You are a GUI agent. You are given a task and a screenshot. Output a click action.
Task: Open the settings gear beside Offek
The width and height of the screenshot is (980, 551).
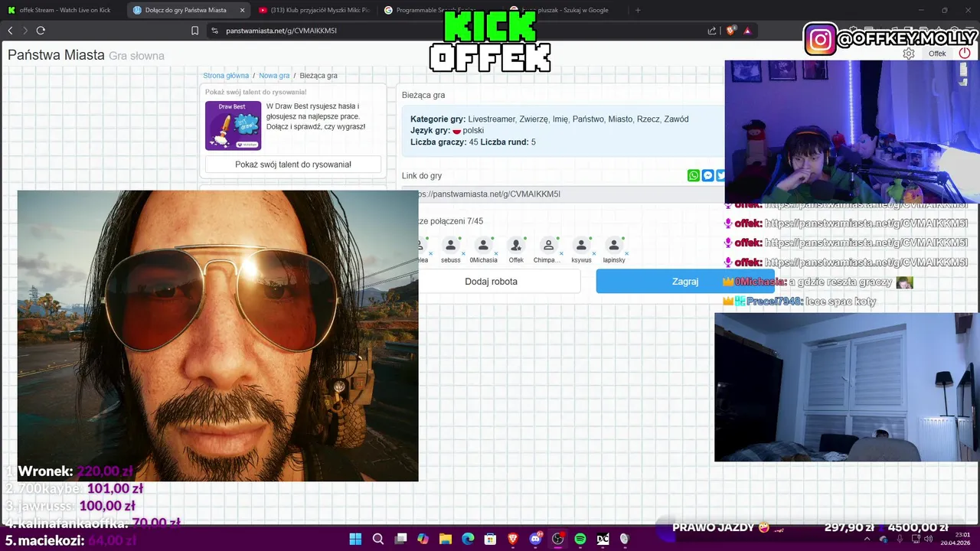coord(909,54)
